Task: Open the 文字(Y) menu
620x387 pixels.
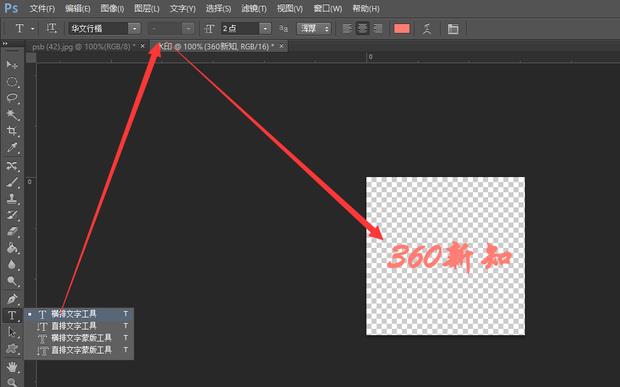Action: tap(182, 8)
